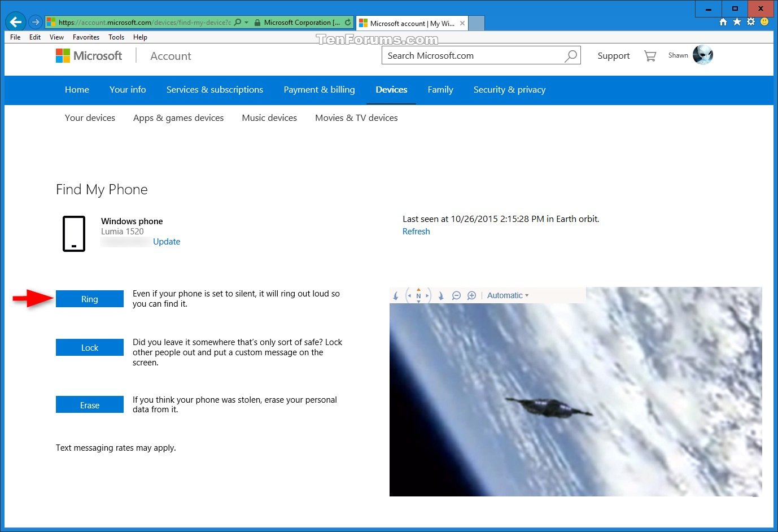Select the Microsoft account browser tab
778x532 pixels.
pyautogui.click(x=412, y=23)
